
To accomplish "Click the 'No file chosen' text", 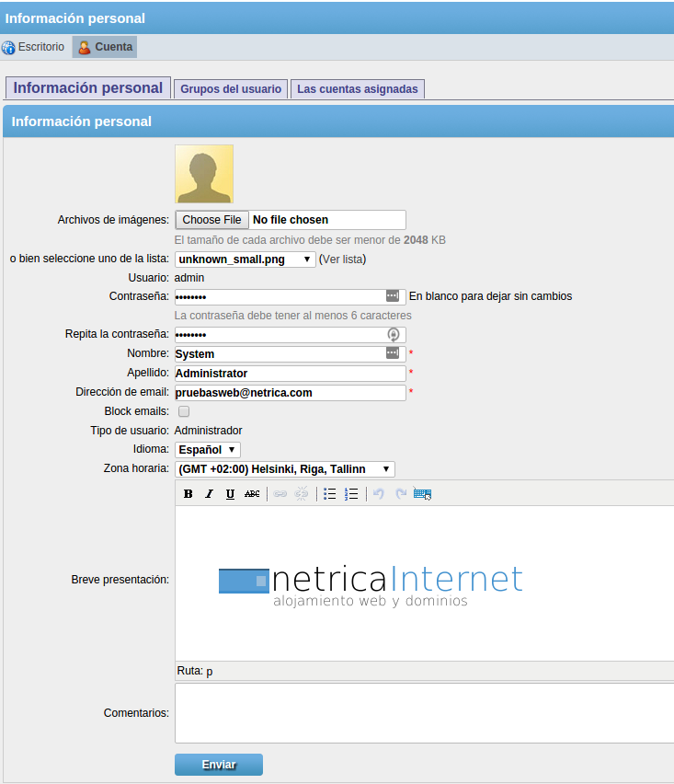I will [x=291, y=220].
